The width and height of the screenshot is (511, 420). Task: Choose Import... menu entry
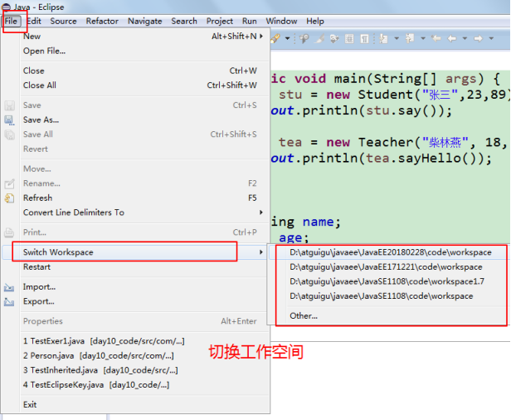tap(144, 287)
